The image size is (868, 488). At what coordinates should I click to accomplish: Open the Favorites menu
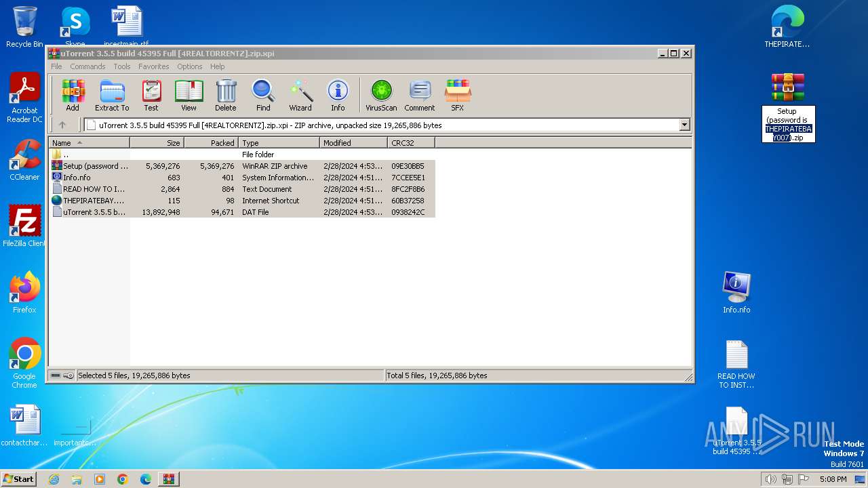point(154,66)
